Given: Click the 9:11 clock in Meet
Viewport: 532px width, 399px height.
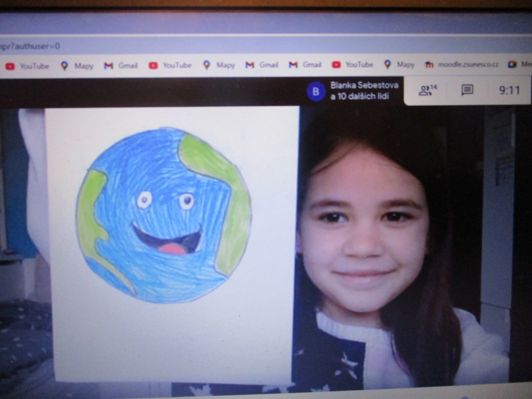Looking at the screenshot, I should click(x=509, y=90).
